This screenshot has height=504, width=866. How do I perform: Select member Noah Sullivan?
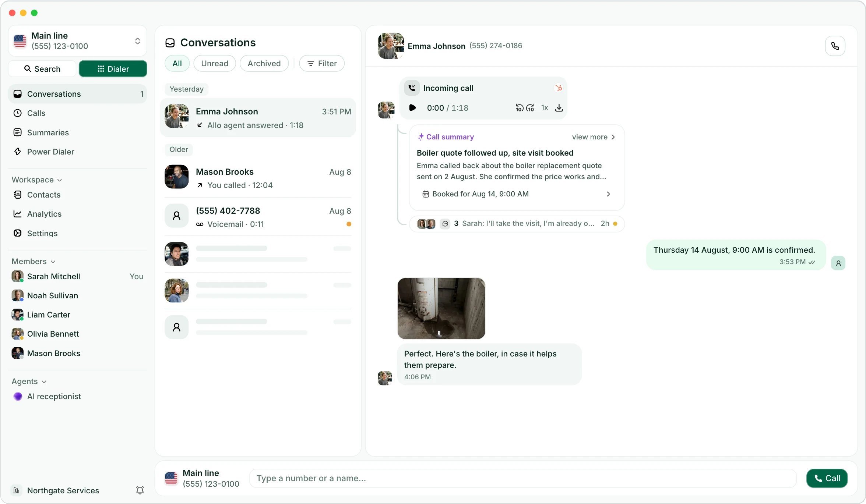tap(78, 295)
